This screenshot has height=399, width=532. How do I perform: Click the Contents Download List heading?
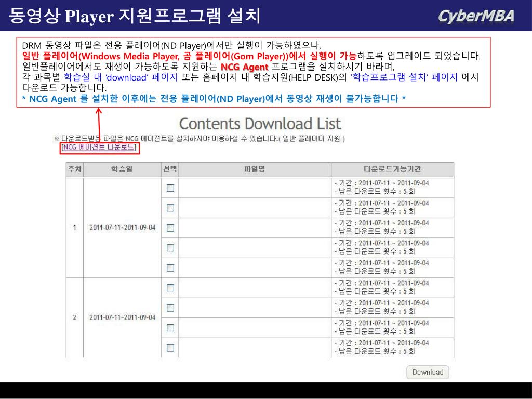(x=260, y=124)
